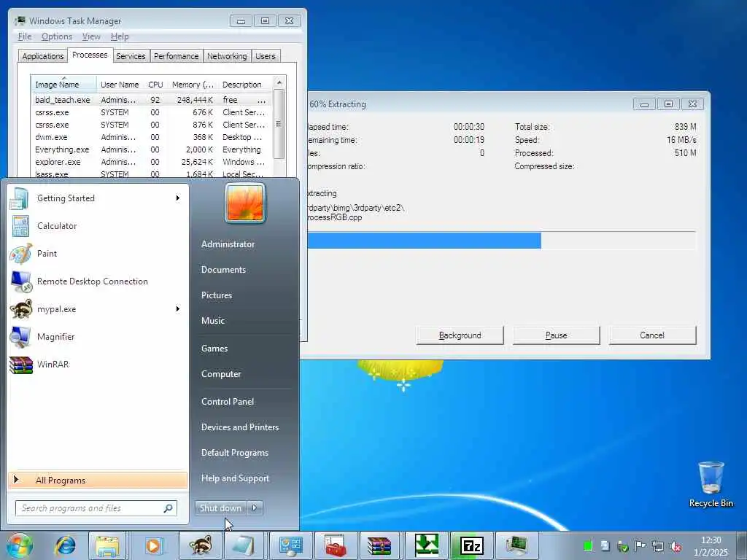Screen dimensions: 747x560
Task: Expand Getting Started submenu arrow
Action: click(x=178, y=198)
